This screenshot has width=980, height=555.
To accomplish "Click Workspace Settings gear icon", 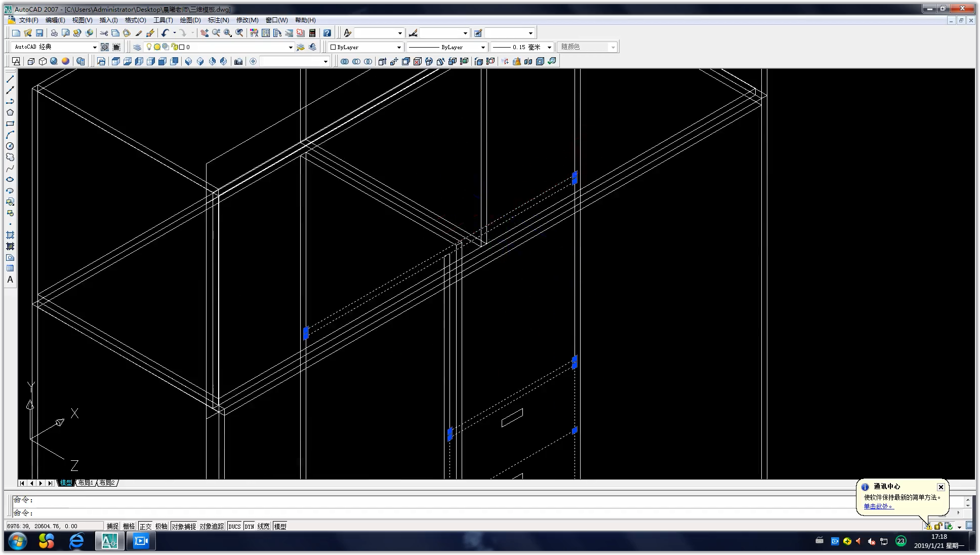I will click(x=105, y=47).
